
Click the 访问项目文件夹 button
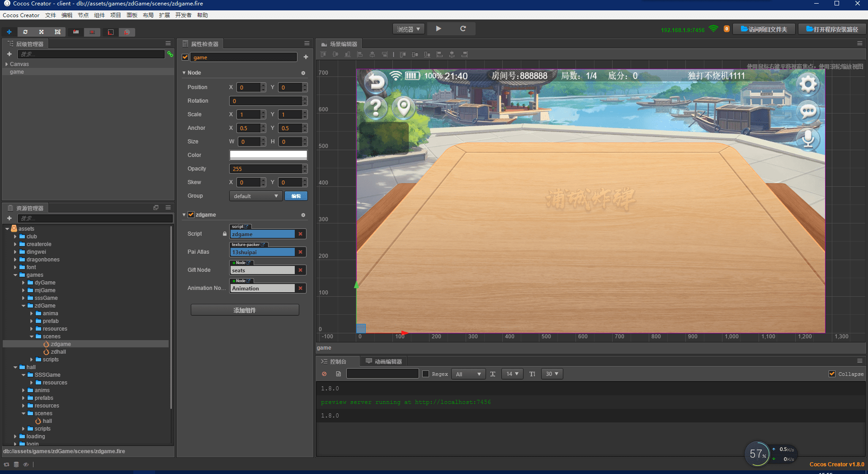pos(764,29)
